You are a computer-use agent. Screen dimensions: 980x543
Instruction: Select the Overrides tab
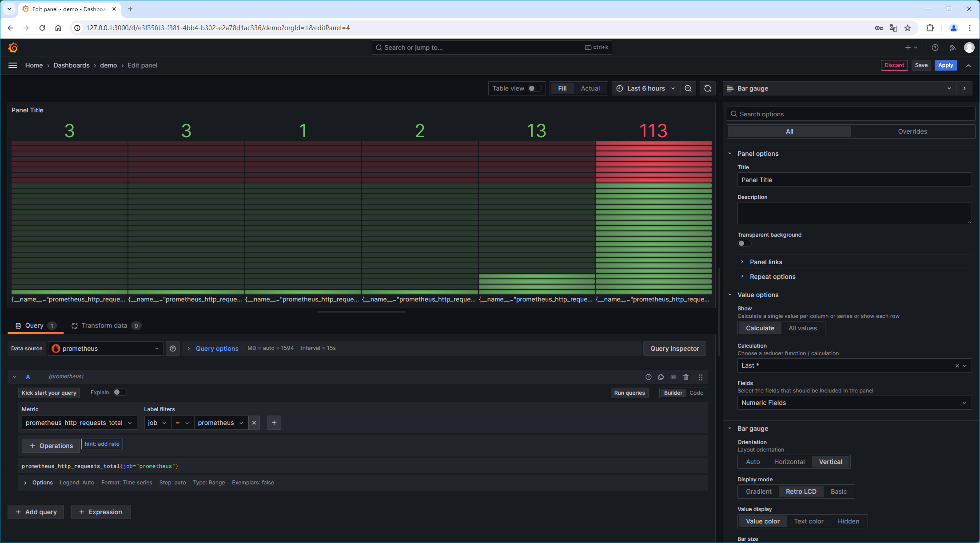[912, 131]
